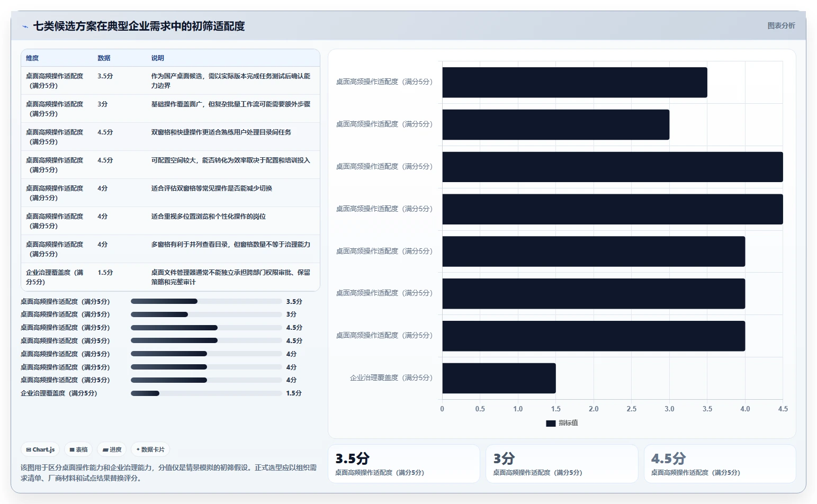
Task: Click the 维度 column header
Action: (x=32, y=58)
